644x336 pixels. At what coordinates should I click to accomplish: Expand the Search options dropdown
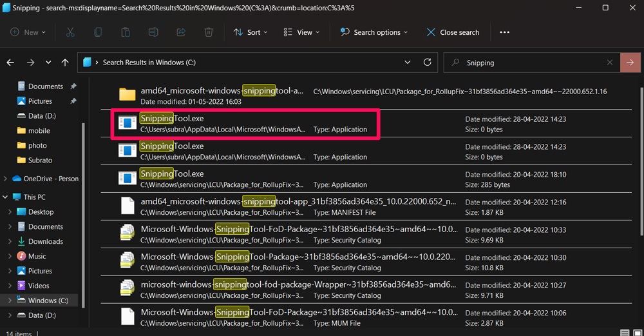point(374,32)
